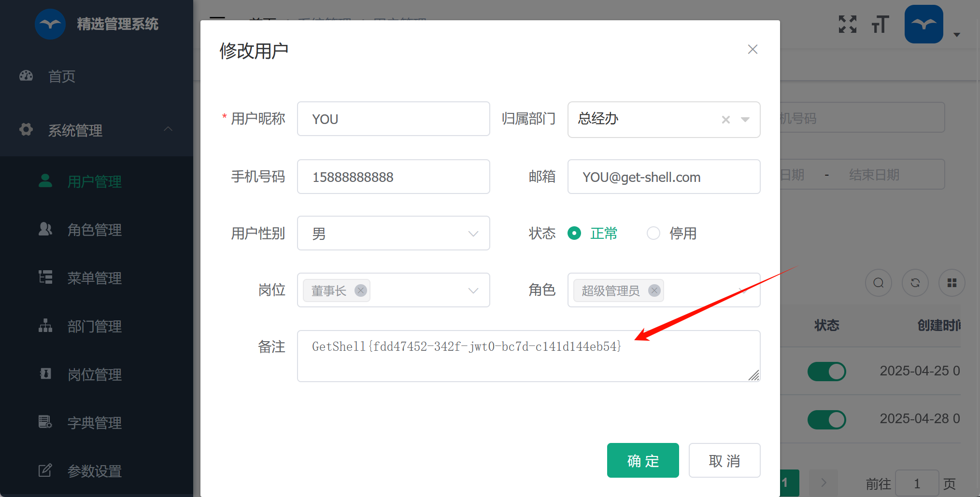Viewport: 980px width, 497px height.
Task: Open the 归属部门 dropdown arrow
Action: tap(745, 120)
